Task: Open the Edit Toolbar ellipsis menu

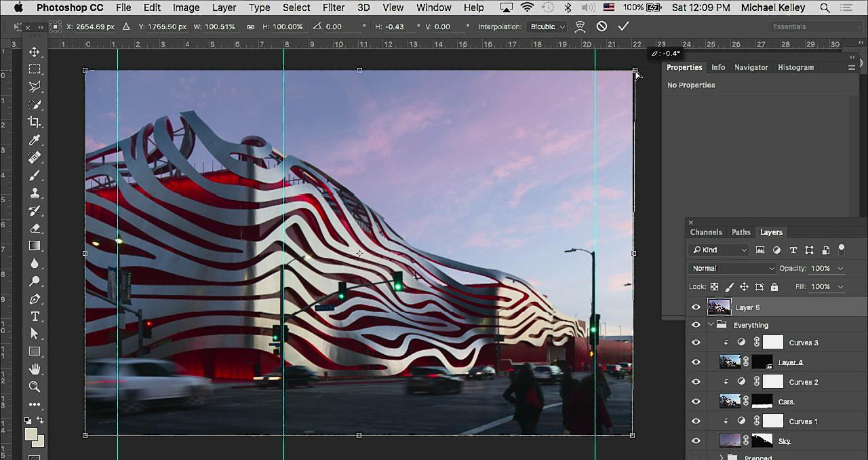Action: pos(35,404)
